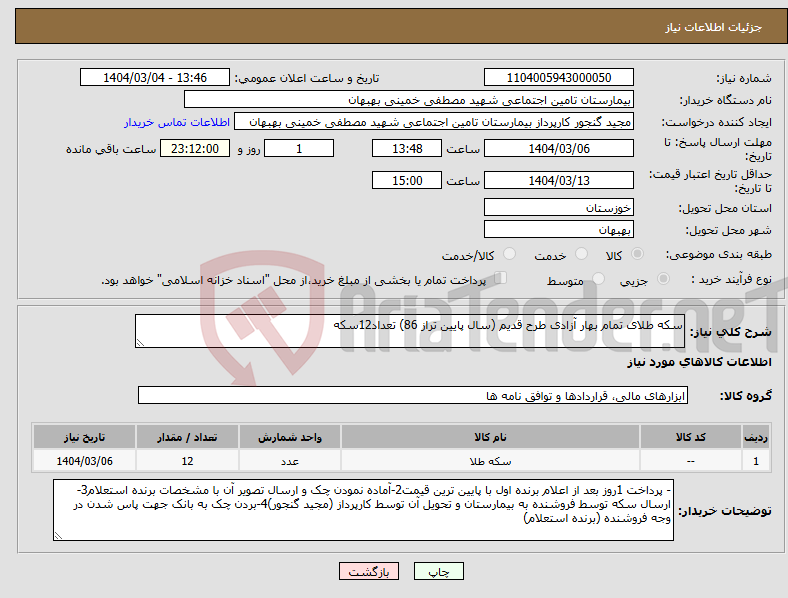Image resolution: width=788 pixels, height=598 pixels.
Task: Toggle the اسناد خزانه اسلامی payment checkbox
Action: [x=501, y=277]
